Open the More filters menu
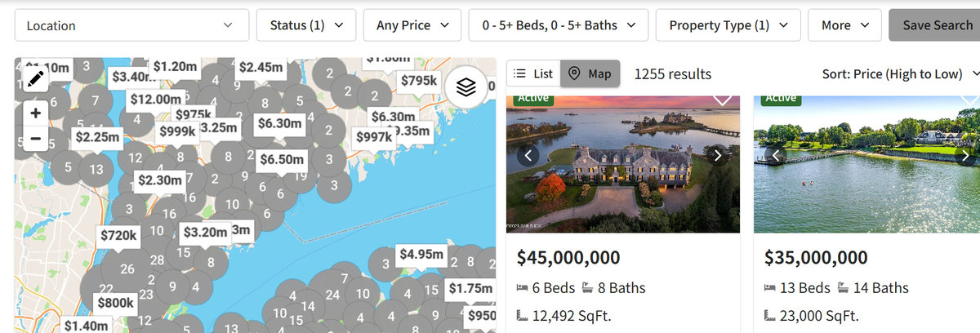Screen dimensions: 980x333 point(844,25)
